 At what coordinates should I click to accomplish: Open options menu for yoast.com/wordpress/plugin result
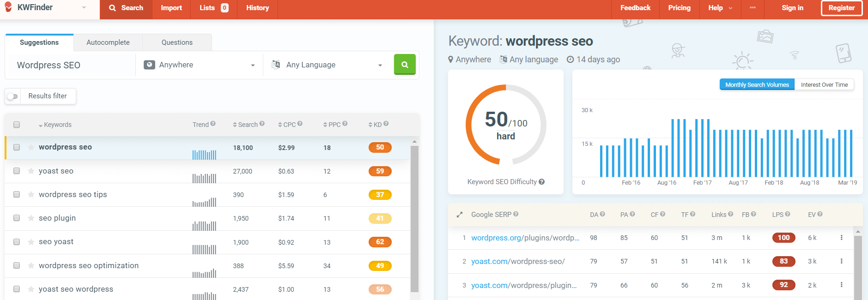[x=841, y=285]
